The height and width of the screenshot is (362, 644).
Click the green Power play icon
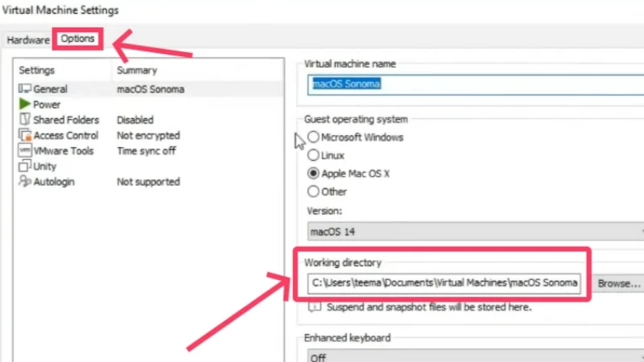click(25, 105)
